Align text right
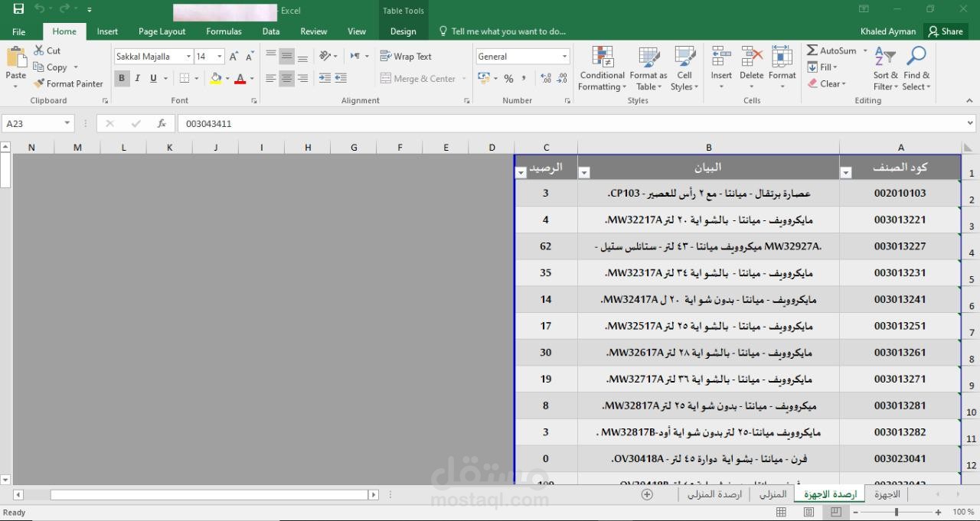The height and width of the screenshot is (521, 980). [x=302, y=78]
